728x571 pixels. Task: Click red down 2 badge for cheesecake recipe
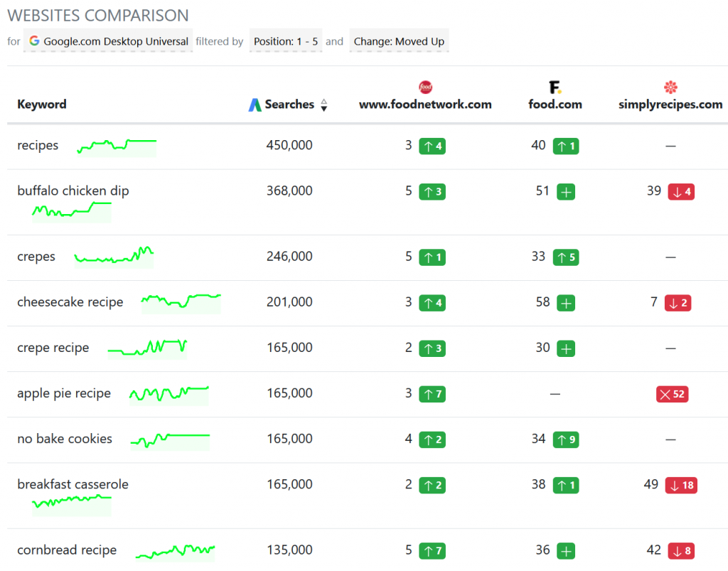pyautogui.click(x=678, y=303)
